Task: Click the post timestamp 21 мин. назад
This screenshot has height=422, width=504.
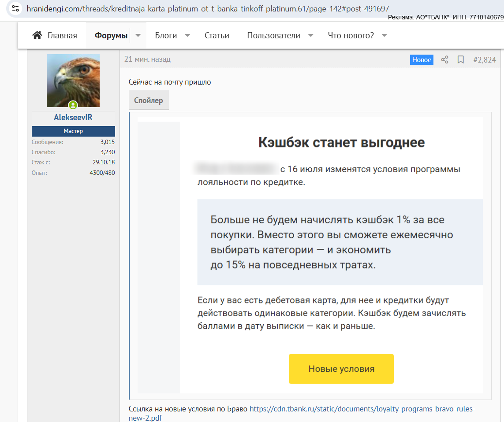Action: tap(147, 59)
